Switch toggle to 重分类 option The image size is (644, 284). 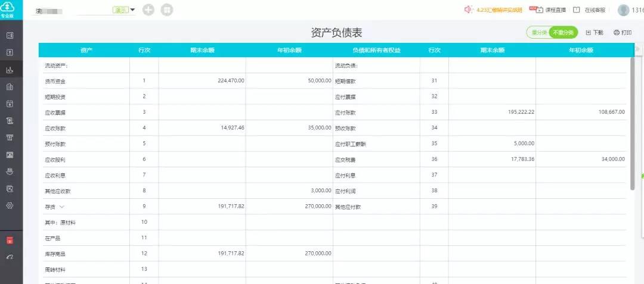539,32
